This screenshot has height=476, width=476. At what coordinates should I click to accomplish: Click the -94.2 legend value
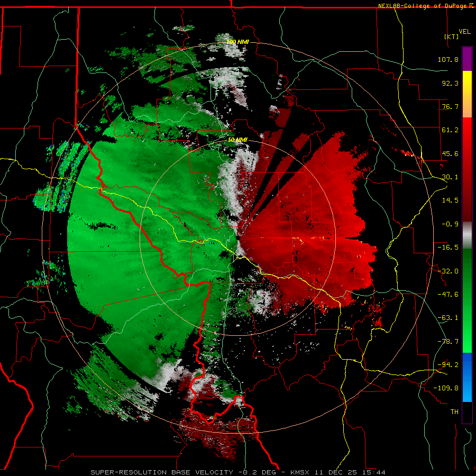[448, 365]
